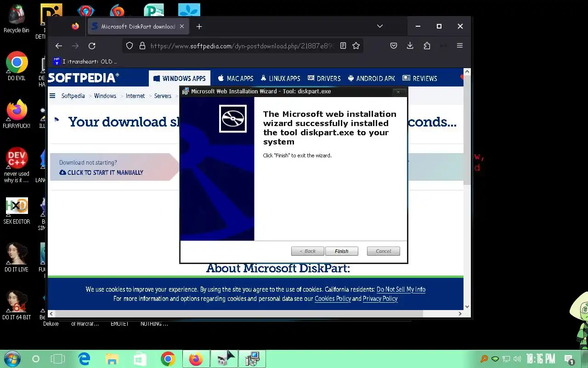Switch to Firefox on the taskbar
This screenshot has width=588, height=368.
196,359
